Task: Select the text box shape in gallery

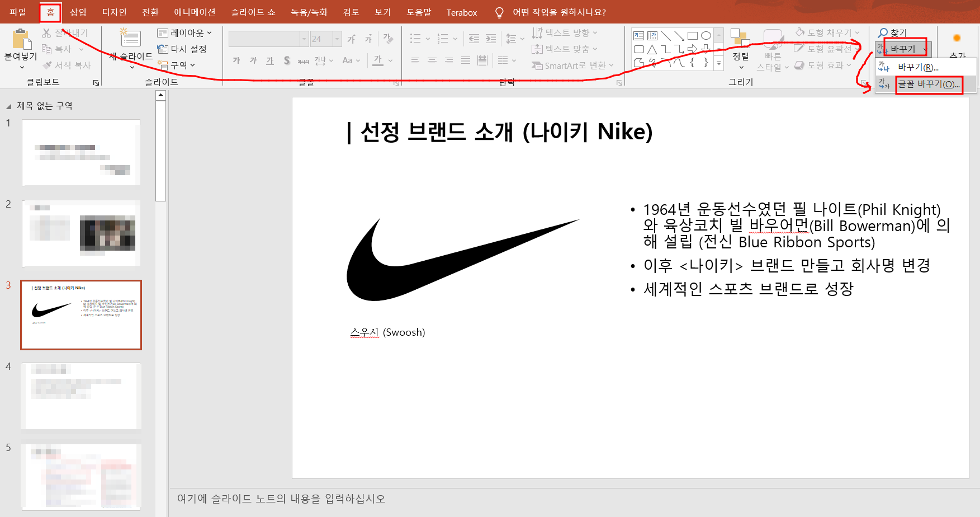Action: point(639,36)
